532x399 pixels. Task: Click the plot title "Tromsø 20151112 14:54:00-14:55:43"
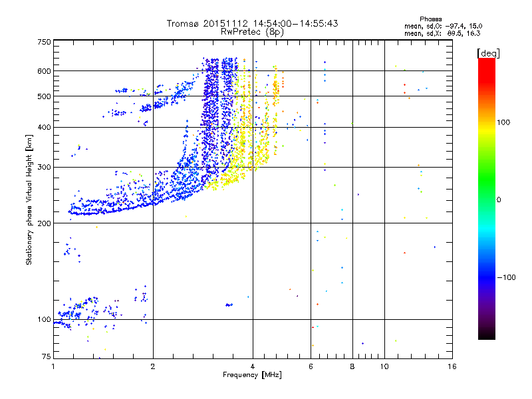click(x=252, y=23)
